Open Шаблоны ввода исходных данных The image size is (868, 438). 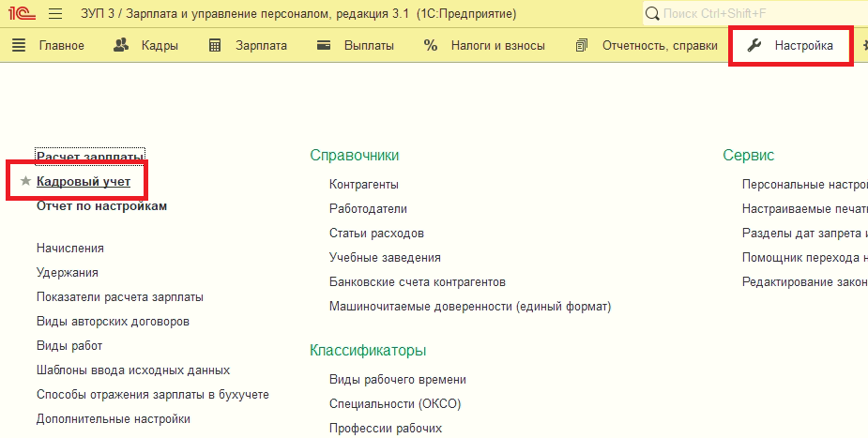click(x=133, y=370)
